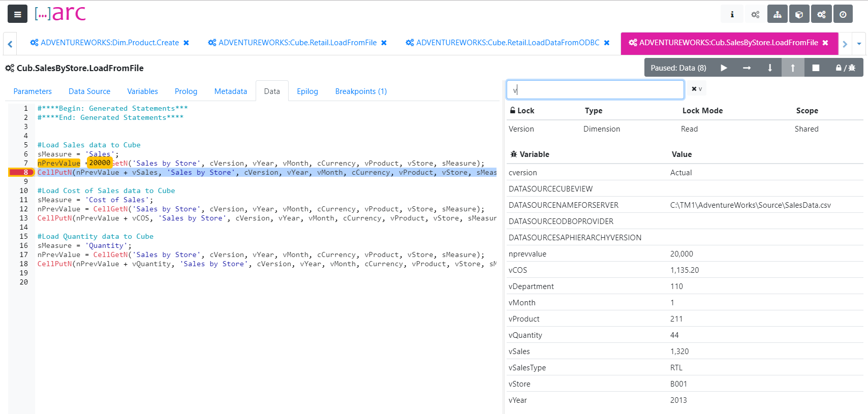The height and width of the screenshot is (414, 868).
Task: Step over with the right arrow
Action: [x=747, y=68]
